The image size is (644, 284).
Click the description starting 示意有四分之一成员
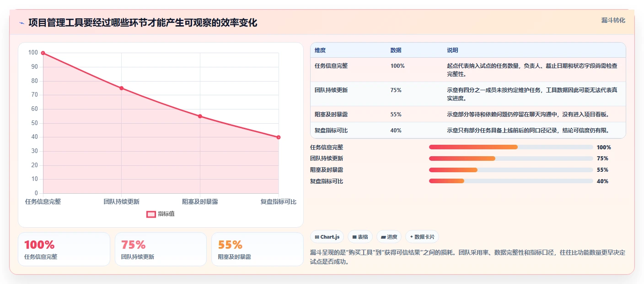pyautogui.click(x=532, y=94)
